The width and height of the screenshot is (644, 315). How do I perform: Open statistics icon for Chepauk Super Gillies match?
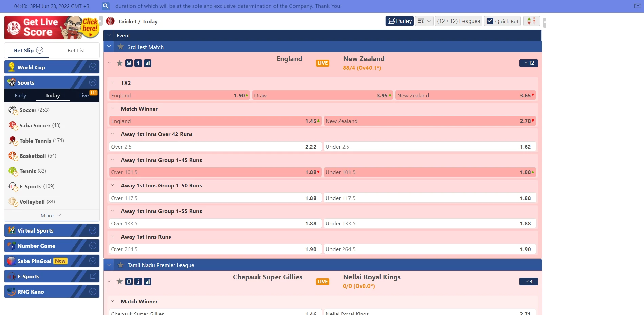click(x=148, y=281)
